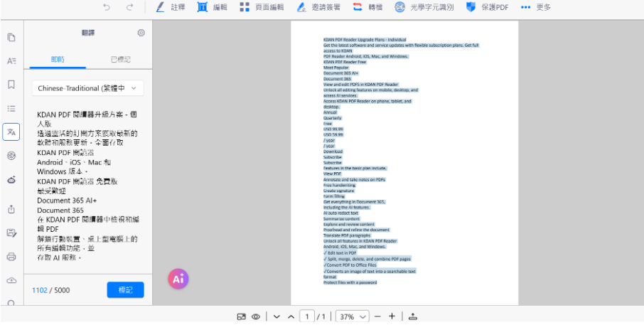Screen dimensions: 644x325
Task: Click the share/export sidebar icon
Action: coord(11,209)
